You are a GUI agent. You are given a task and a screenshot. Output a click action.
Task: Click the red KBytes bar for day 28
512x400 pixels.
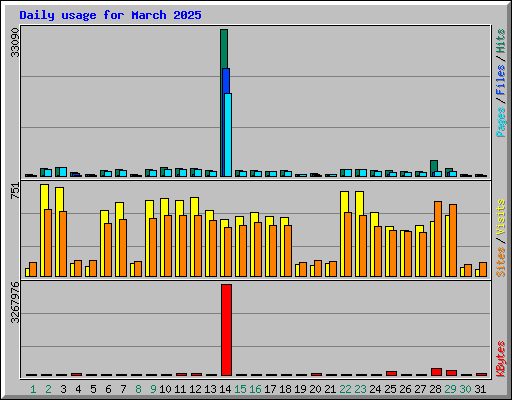[x=436, y=372]
